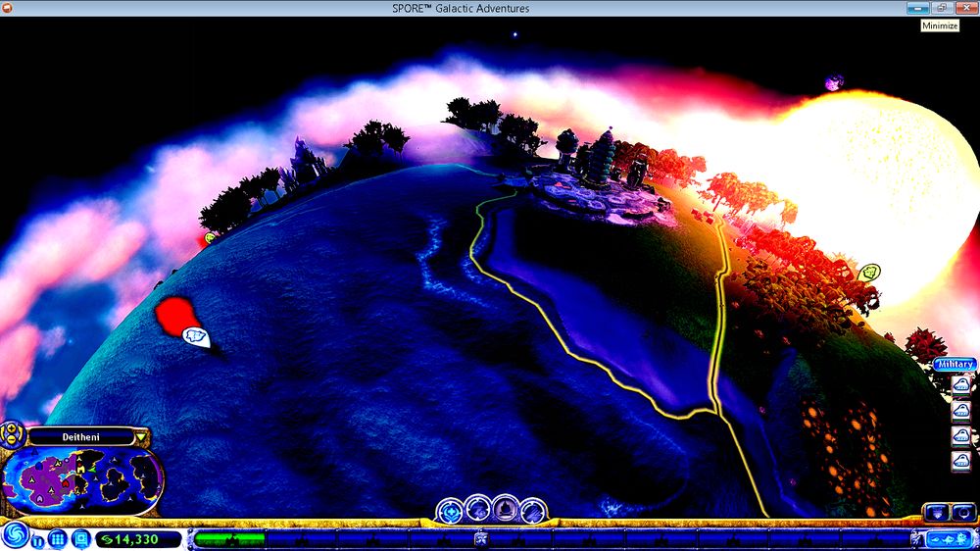The image size is (980, 551).
Task: Click the title bar app icon
Action: [7, 8]
